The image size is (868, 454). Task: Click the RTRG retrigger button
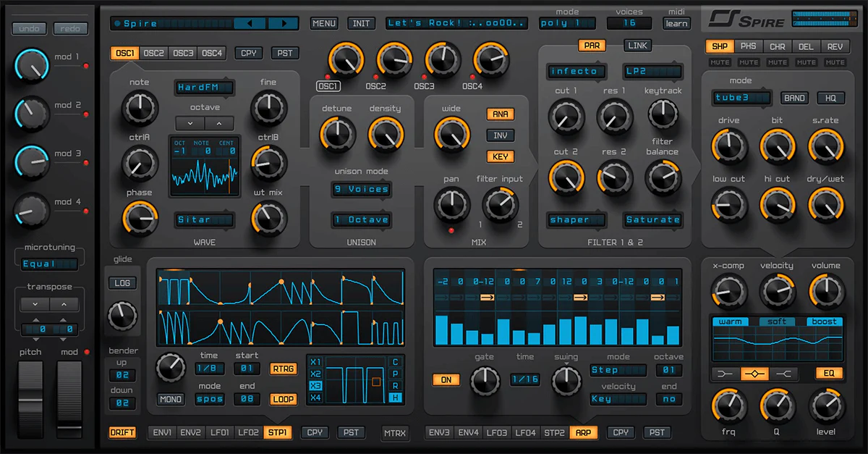pos(282,369)
